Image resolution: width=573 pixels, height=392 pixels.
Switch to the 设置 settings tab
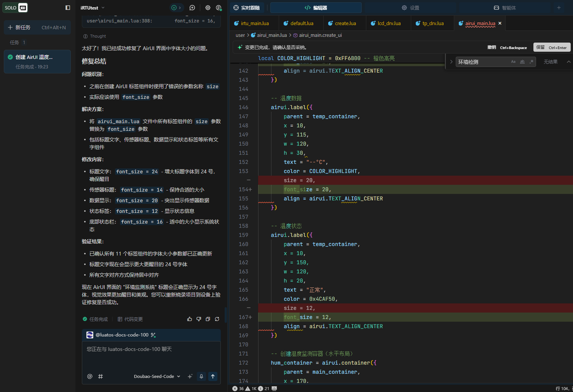click(410, 8)
